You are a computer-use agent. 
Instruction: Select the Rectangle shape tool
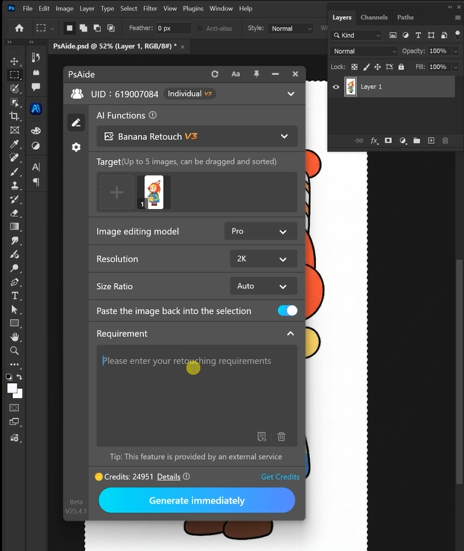pos(14,323)
